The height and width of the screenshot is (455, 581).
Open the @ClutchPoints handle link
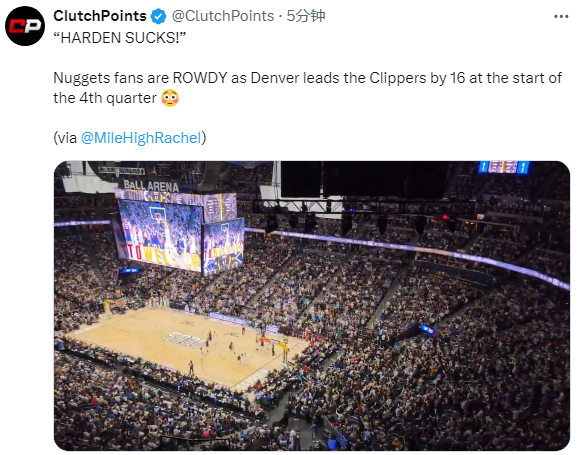click(223, 16)
